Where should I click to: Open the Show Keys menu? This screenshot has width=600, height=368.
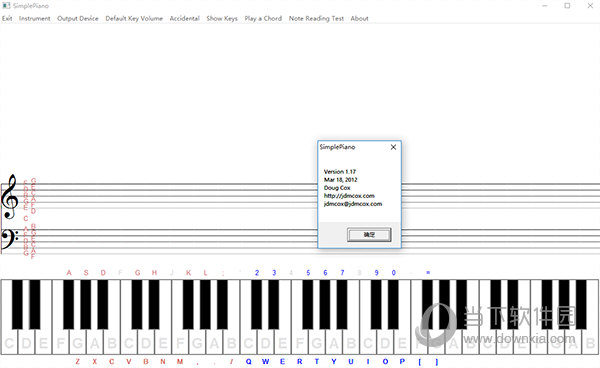[x=222, y=18]
